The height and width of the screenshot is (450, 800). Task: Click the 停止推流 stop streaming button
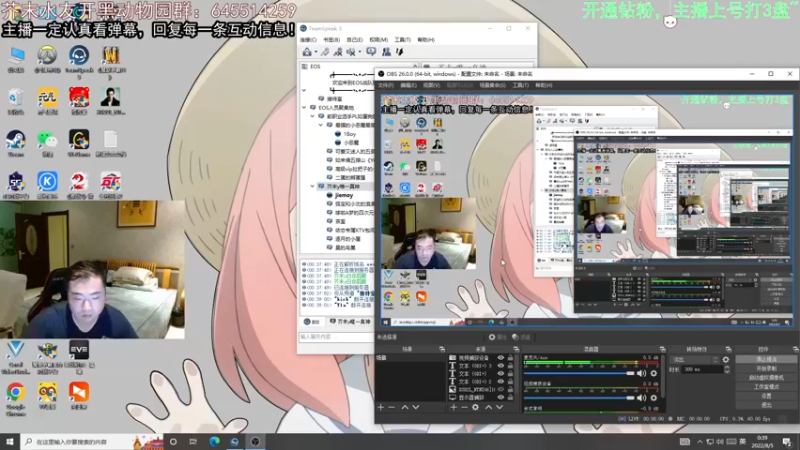click(x=766, y=359)
